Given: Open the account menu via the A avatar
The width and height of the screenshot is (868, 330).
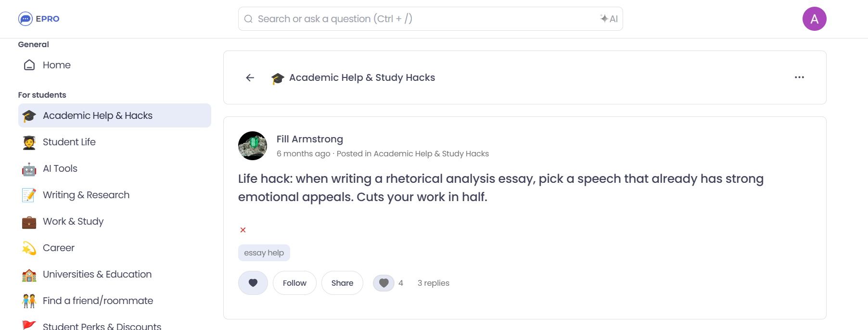Looking at the screenshot, I should pyautogui.click(x=815, y=18).
